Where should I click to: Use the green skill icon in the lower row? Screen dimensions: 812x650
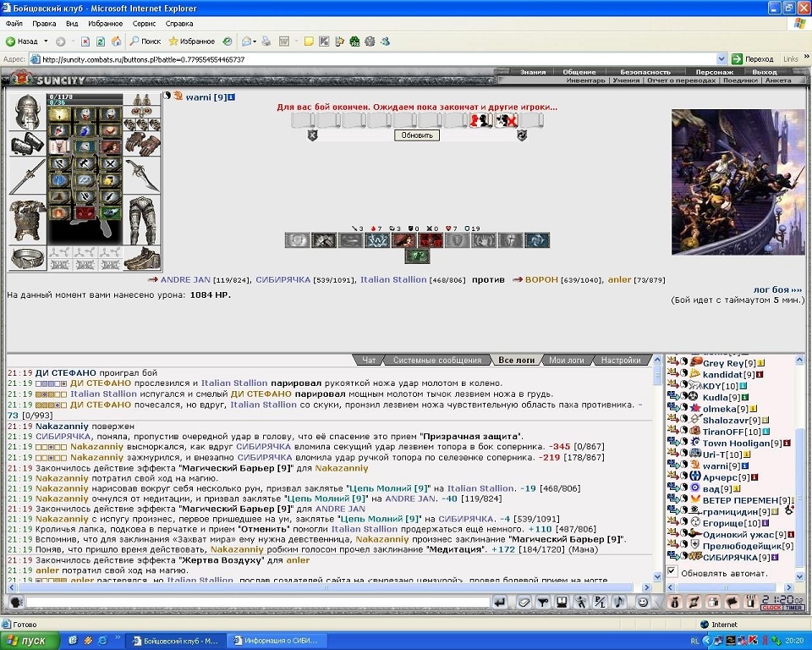(x=417, y=256)
